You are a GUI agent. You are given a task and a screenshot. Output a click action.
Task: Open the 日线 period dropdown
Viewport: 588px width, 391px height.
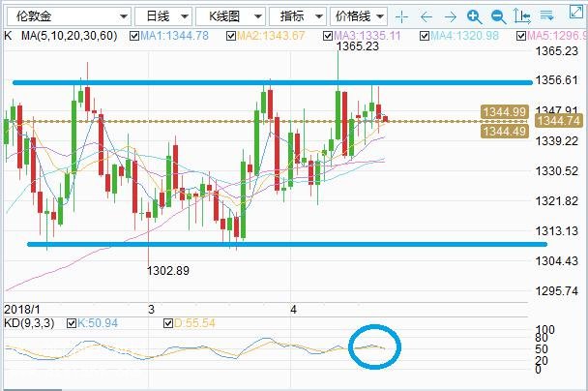click(x=163, y=16)
